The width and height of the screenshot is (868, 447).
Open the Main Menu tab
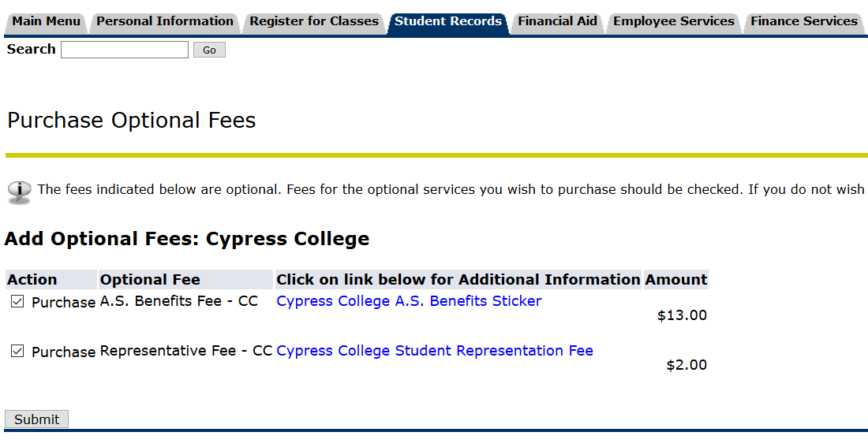[46, 21]
